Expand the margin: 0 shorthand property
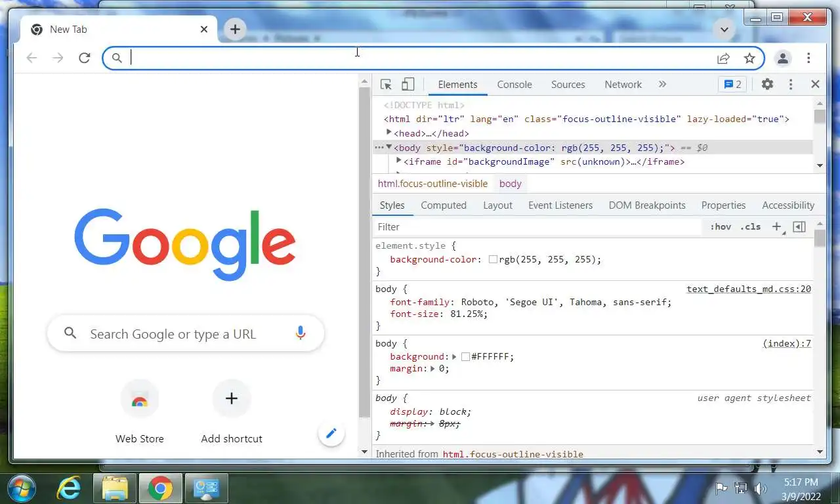 pos(432,369)
